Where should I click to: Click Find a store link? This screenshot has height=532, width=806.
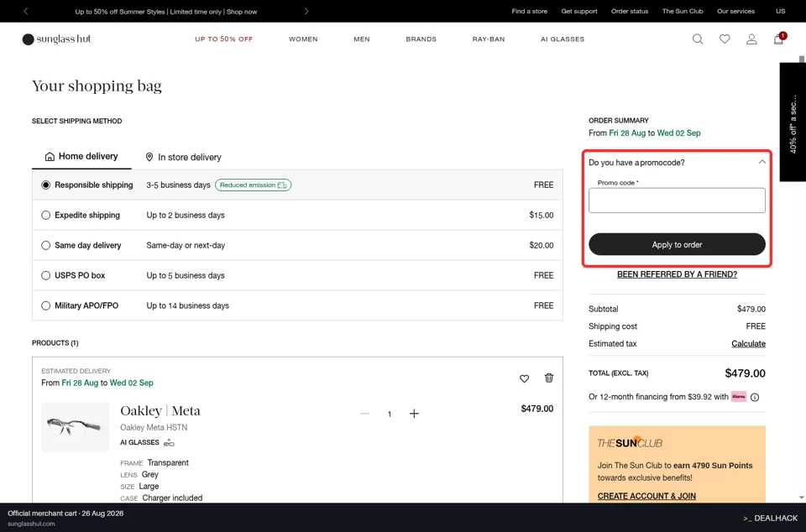[x=530, y=11]
